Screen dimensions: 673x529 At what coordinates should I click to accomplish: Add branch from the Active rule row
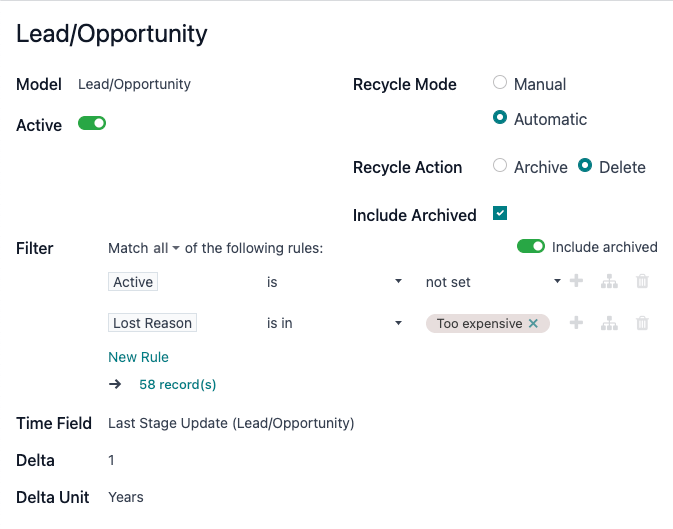tap(609, 282)
